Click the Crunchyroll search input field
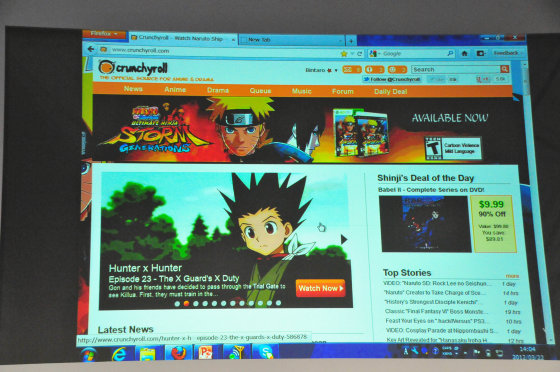This screenshot has width=560, height=372. click(x=456, y=69)
